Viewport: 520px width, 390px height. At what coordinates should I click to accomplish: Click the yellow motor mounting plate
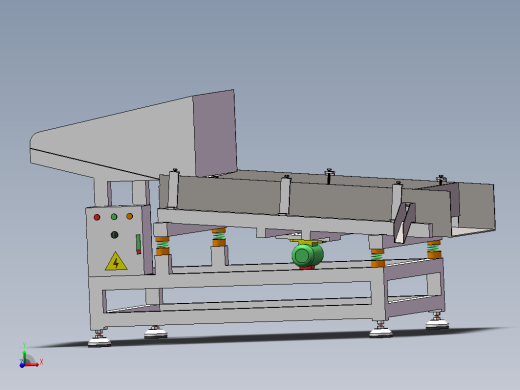pyautogui.click(x=306, y=242)
